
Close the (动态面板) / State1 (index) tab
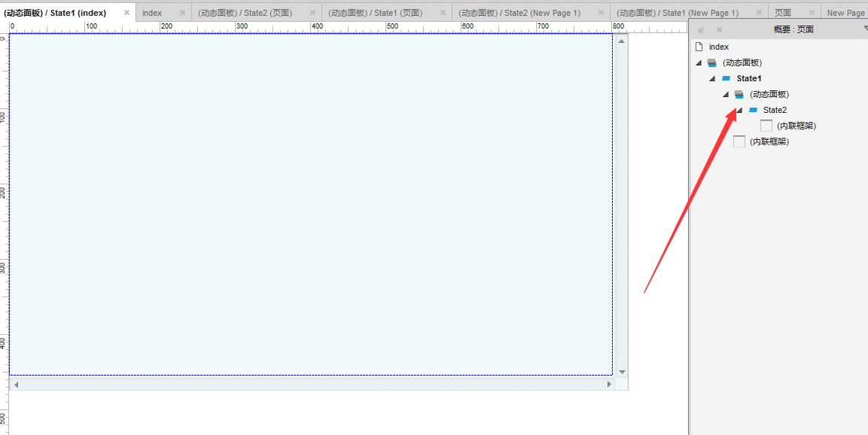point(126,12)
